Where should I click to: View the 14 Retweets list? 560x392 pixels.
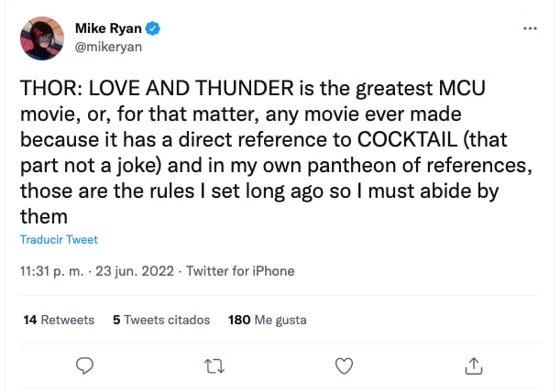coord(58,320)
